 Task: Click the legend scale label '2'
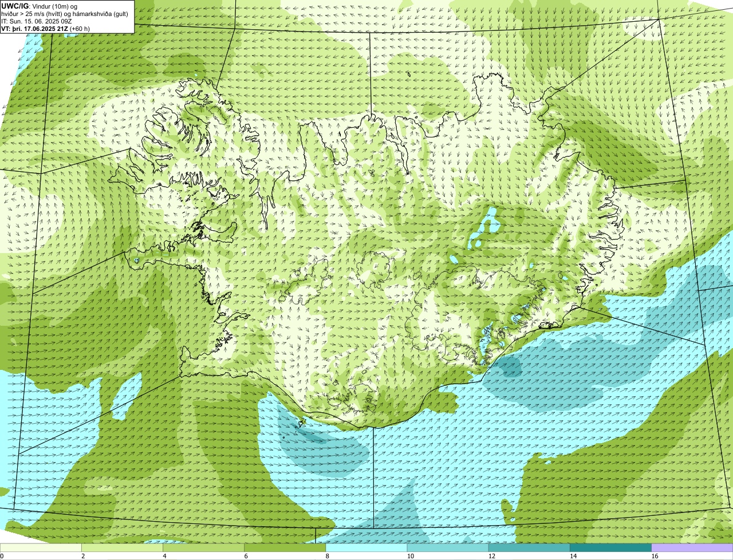click(x=83, y=556)
